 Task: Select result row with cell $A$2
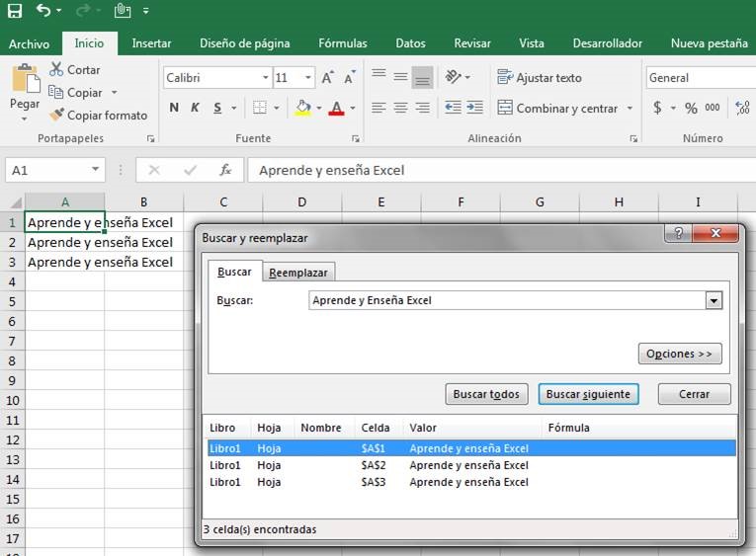coord(471,465)
